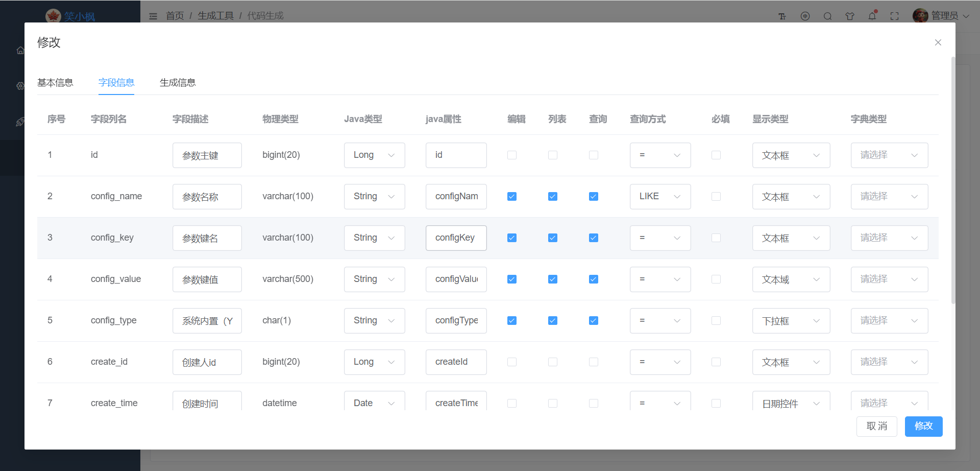
Task: Open Java类型 Long dropdown for id row
Action: click(374, 155)
